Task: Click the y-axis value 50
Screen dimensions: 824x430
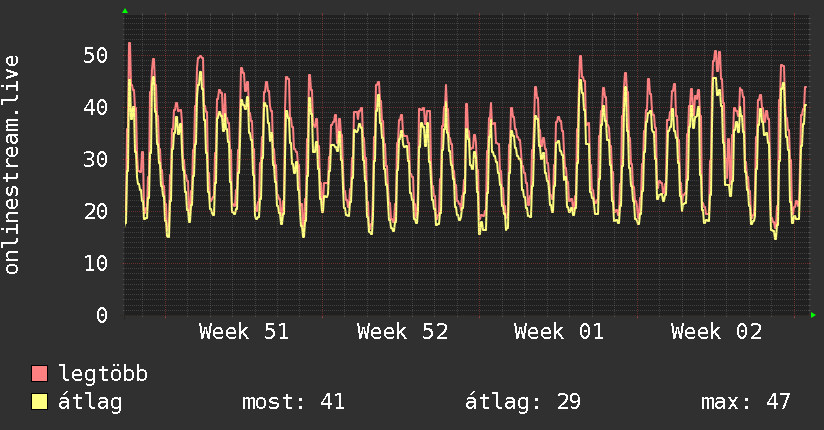Action: coord(96,55)
